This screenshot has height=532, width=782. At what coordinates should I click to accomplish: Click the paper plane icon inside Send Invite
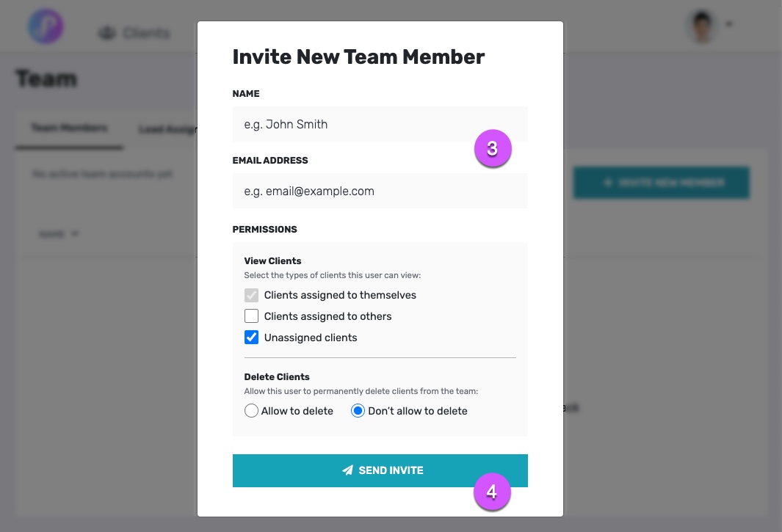pos(347,470)
